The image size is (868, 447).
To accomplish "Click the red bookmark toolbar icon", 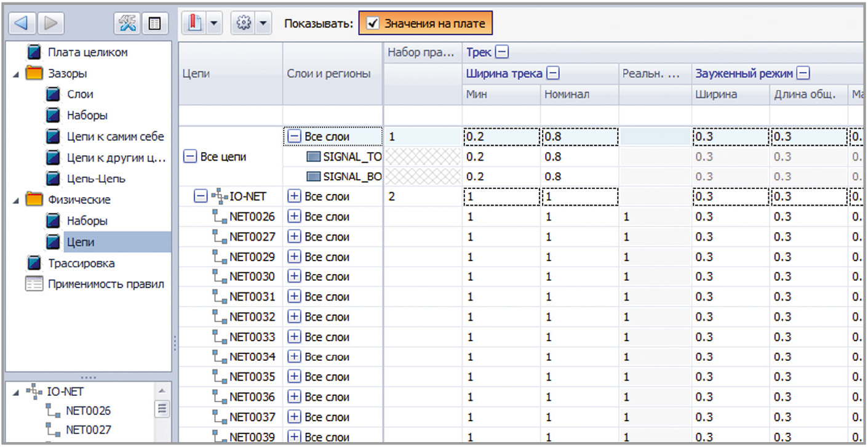I will [194, 24].
